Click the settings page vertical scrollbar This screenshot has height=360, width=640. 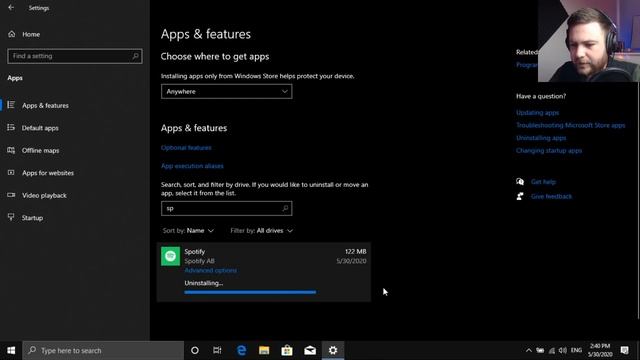click(638, 200)
